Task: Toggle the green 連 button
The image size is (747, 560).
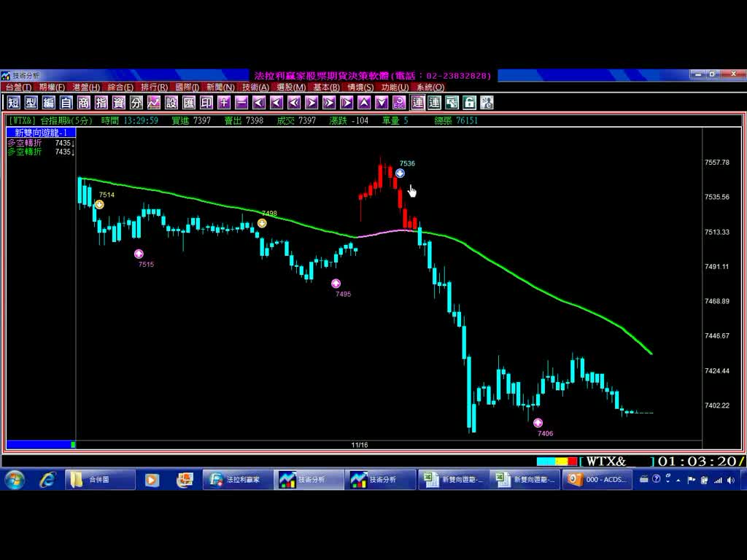Action: [435, 102]
